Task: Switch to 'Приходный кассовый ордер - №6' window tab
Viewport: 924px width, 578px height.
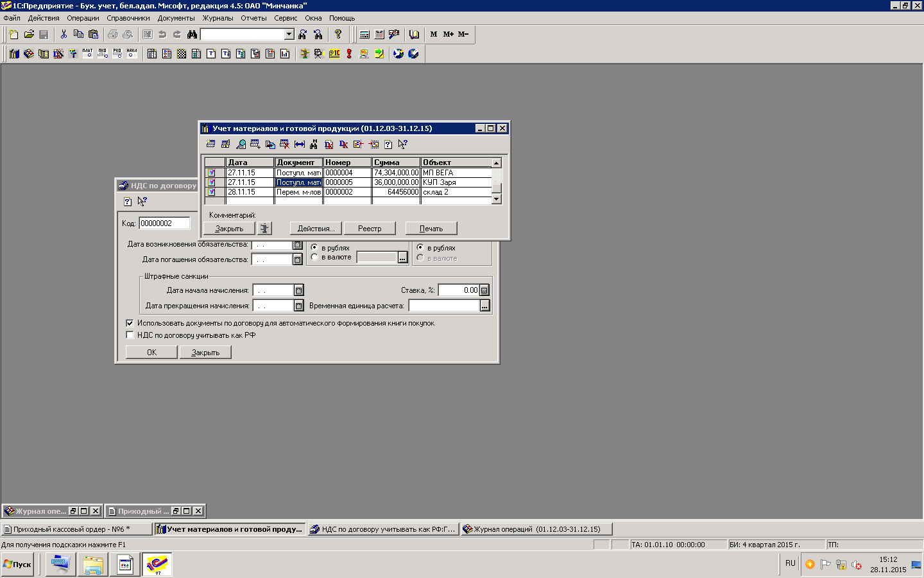Action: point(76,529)
